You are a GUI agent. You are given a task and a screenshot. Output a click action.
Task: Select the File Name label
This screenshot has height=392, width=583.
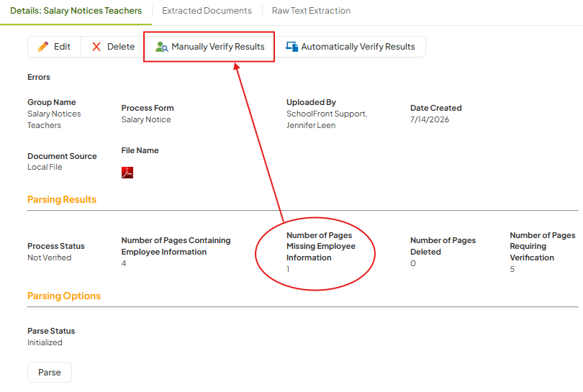click(x=140, y=150)
